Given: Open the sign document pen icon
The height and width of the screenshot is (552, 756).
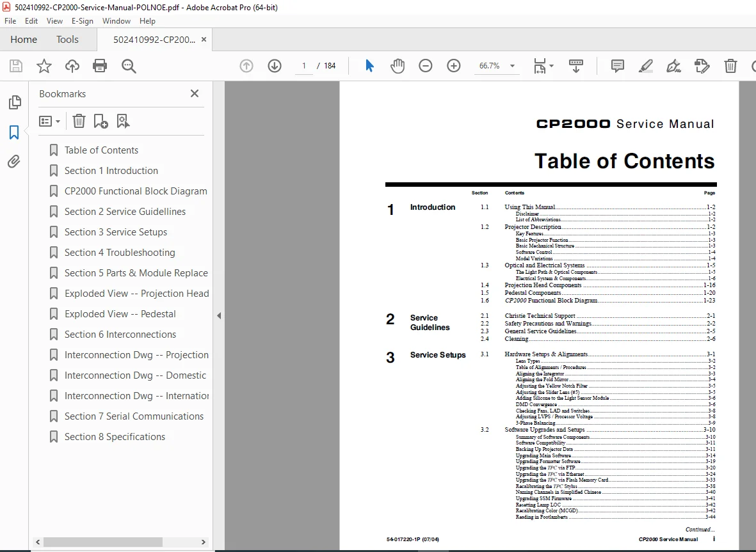Looking at the screenshot, I should tap(673, 65).
